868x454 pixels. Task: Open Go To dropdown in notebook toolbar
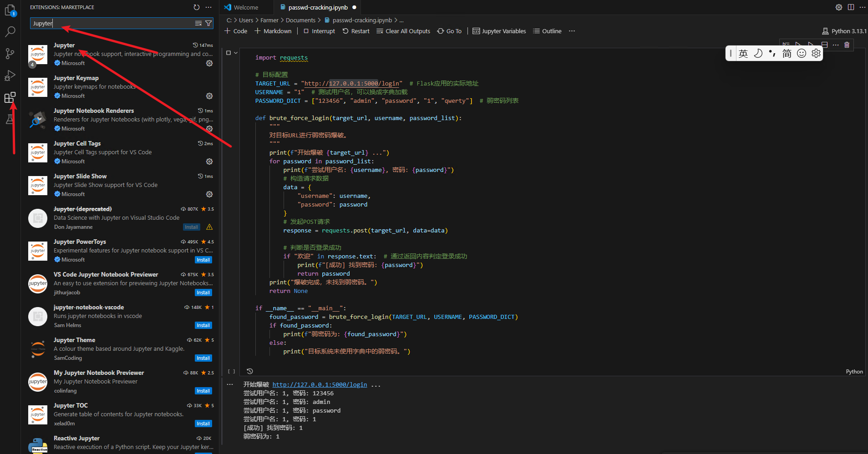click(x=449, y=31)
